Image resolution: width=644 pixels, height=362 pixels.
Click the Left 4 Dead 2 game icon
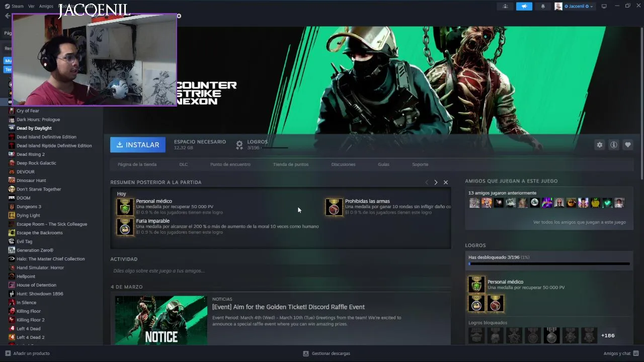(x=12, y=337)
